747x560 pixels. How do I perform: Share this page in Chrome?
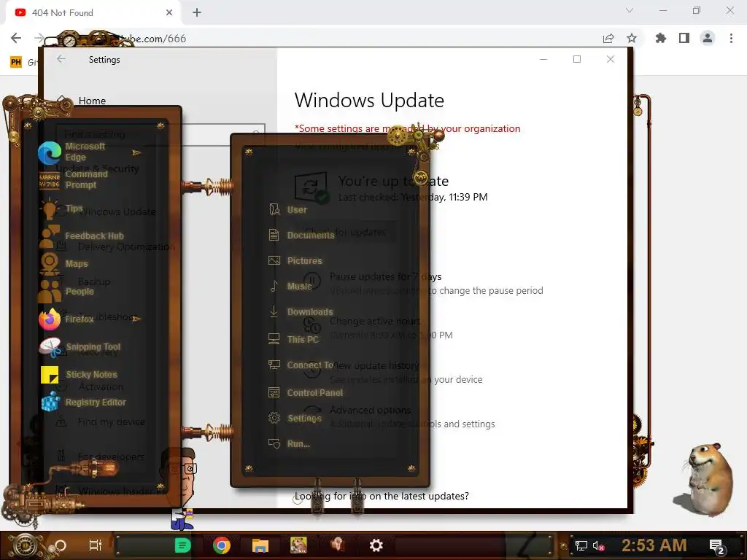tap(608, 38)
